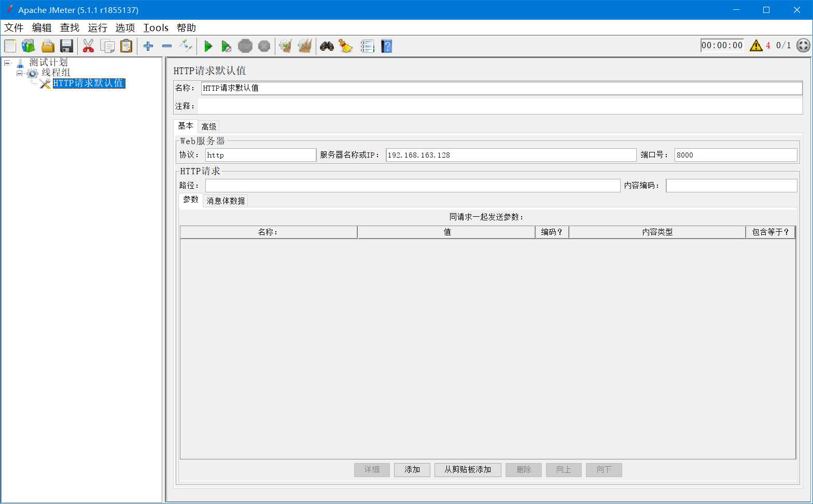Select HTTP请求默认值 tree item
Screen dimensions: 813x504
(89, 83)
